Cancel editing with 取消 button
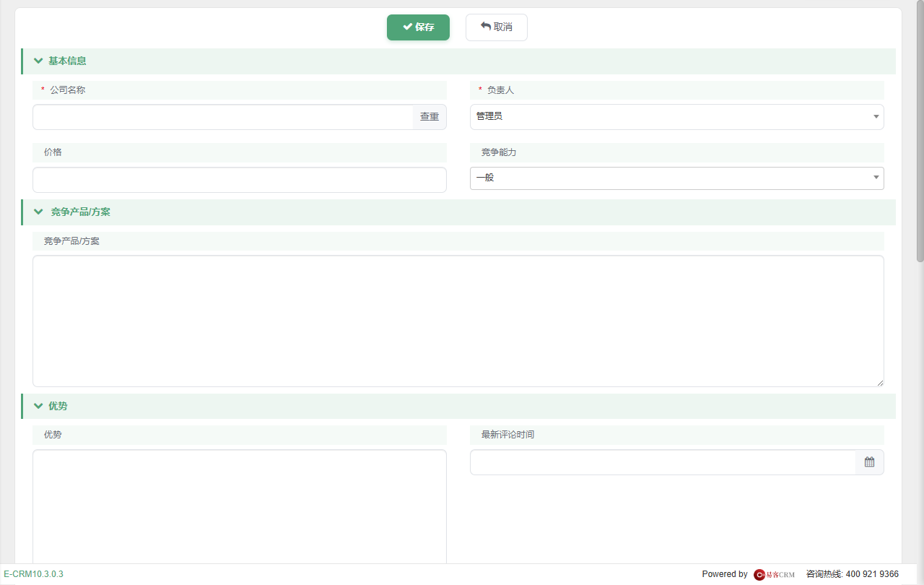This screenshot has height=585, width=924. pyautogui.click(x=497, y=27)
